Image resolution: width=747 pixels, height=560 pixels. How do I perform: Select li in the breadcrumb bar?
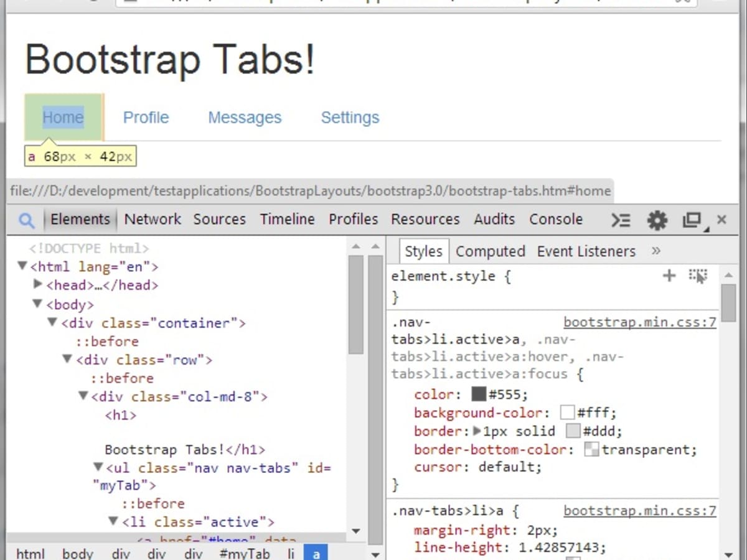click(x=291, y=553)
